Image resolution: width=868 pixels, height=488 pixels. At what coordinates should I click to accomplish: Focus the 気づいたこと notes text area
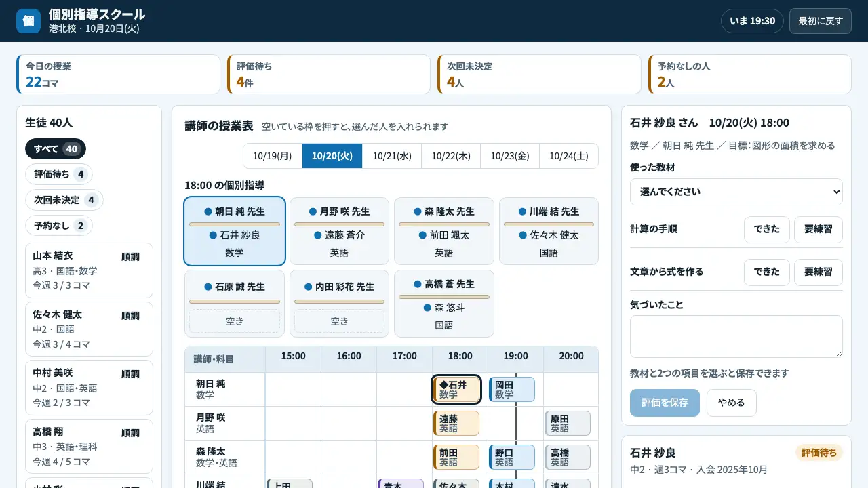[736, 336]
